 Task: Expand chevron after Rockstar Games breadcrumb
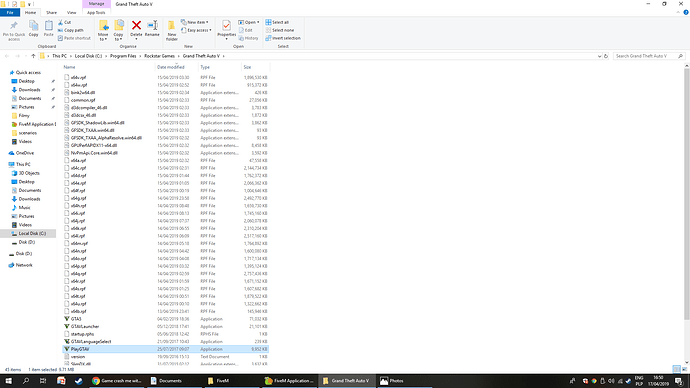pos(178,56)
